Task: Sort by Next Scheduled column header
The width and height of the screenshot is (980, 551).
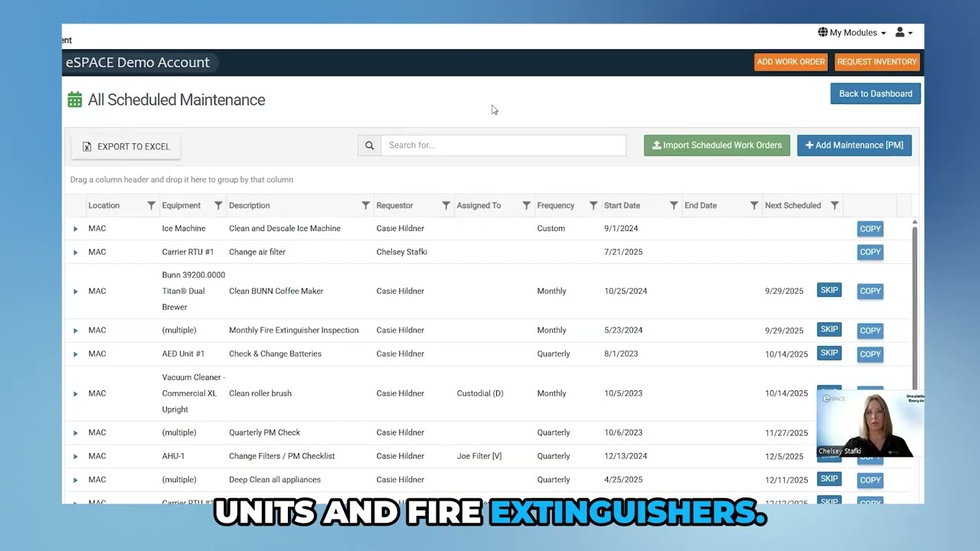Action: tap(792, 205)
